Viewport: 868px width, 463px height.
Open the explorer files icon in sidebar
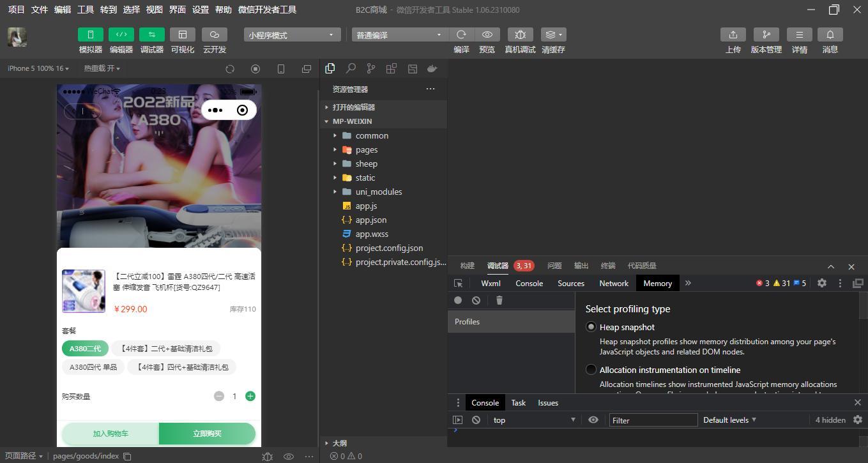pos(330,68)
